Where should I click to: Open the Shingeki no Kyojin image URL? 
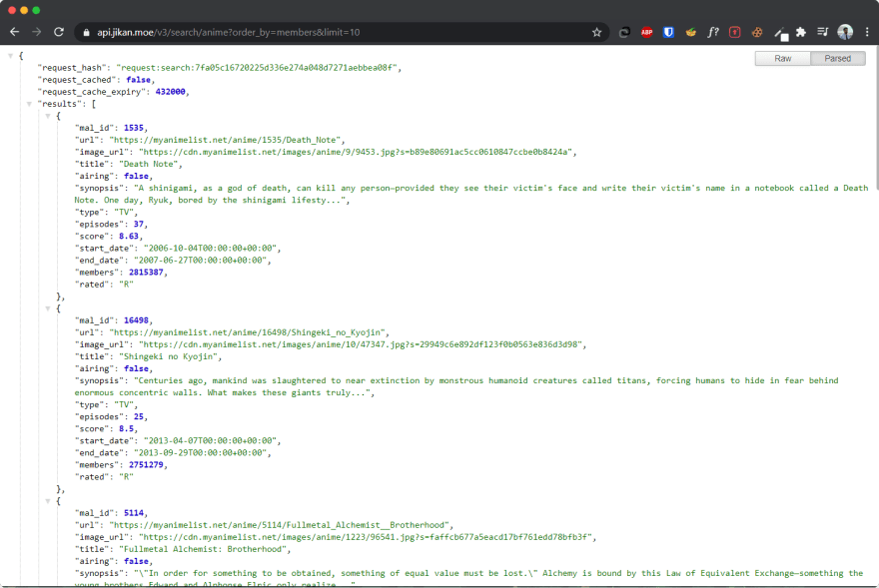click(x=363, y=344)
